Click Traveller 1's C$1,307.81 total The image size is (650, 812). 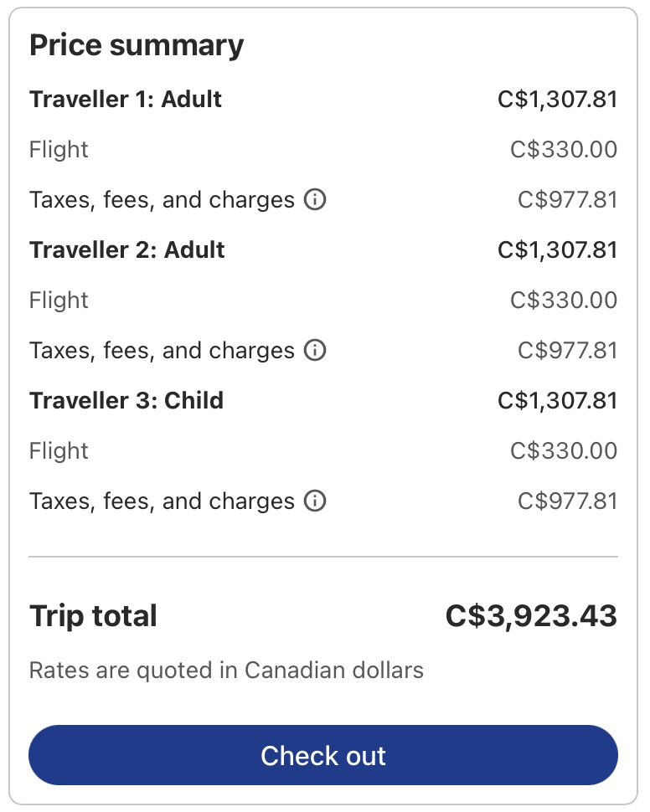point(557,100)
